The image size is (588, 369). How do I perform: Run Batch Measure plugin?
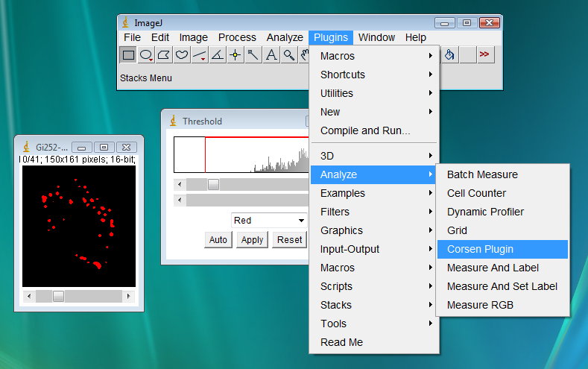click(x=502, y=174)
